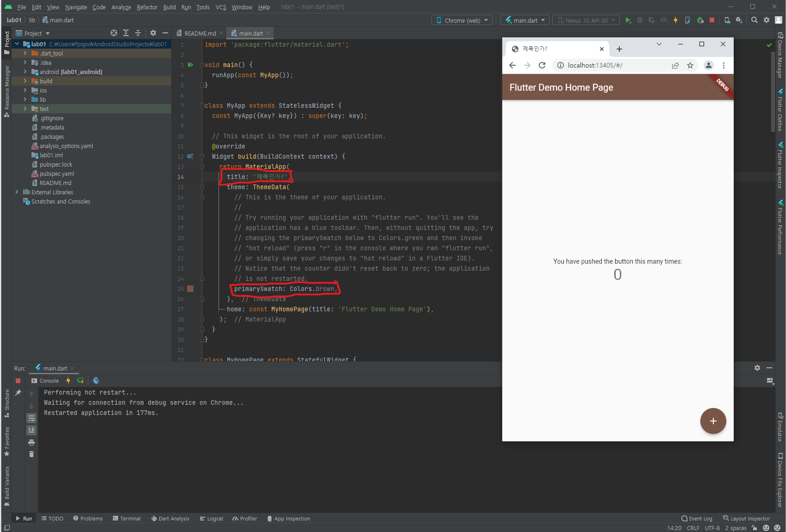Hide the Project panel with minus icon

click(165, 33)
